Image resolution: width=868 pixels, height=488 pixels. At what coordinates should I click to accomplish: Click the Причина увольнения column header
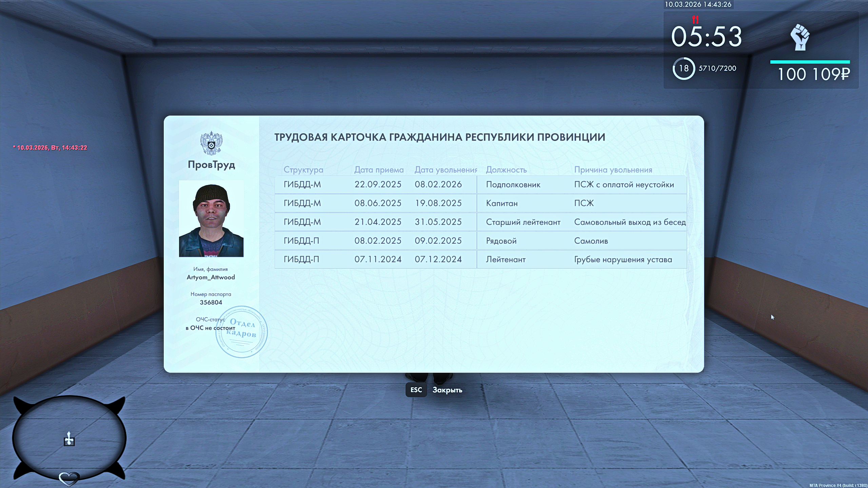click(613, 170)
